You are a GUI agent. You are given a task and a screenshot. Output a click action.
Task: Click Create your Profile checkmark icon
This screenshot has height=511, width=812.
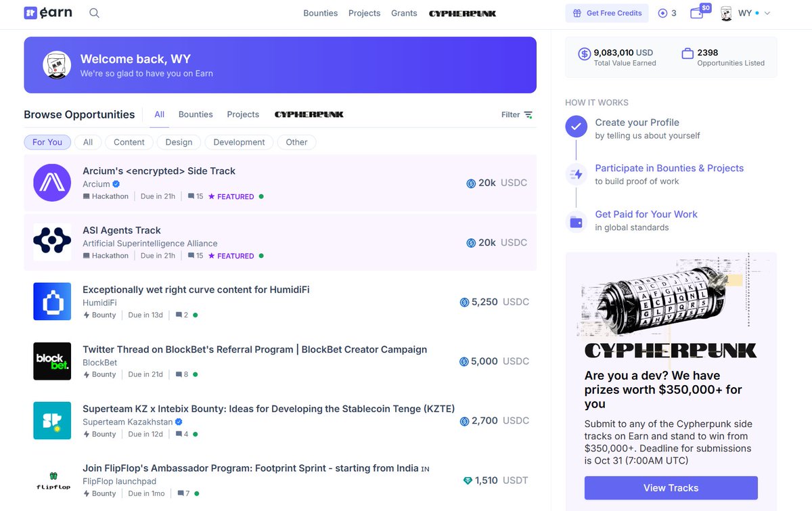pos(577,126)
